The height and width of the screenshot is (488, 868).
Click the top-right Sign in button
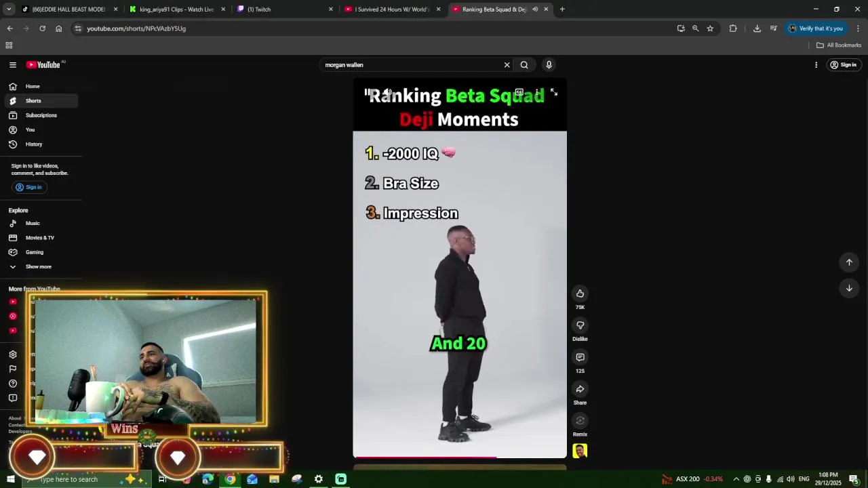click(x=844, y=65)
